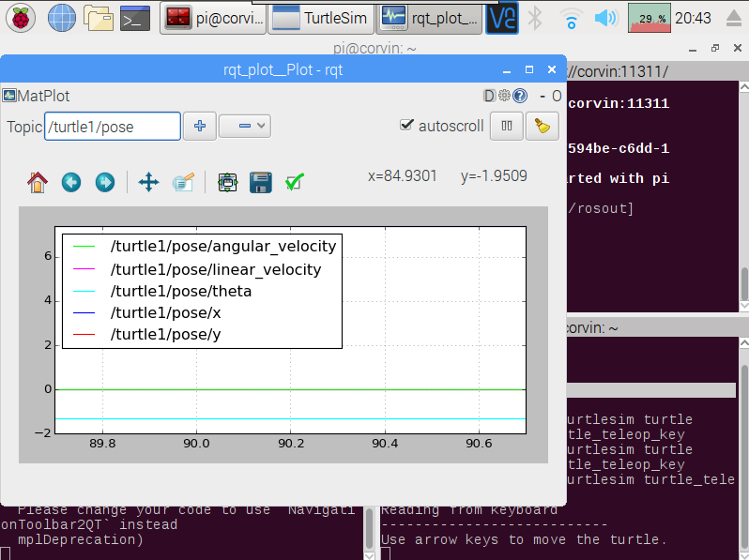Screen dimensions: 749x560
Task: Click the 20:43 clock
Action: (x=693, y=18)
